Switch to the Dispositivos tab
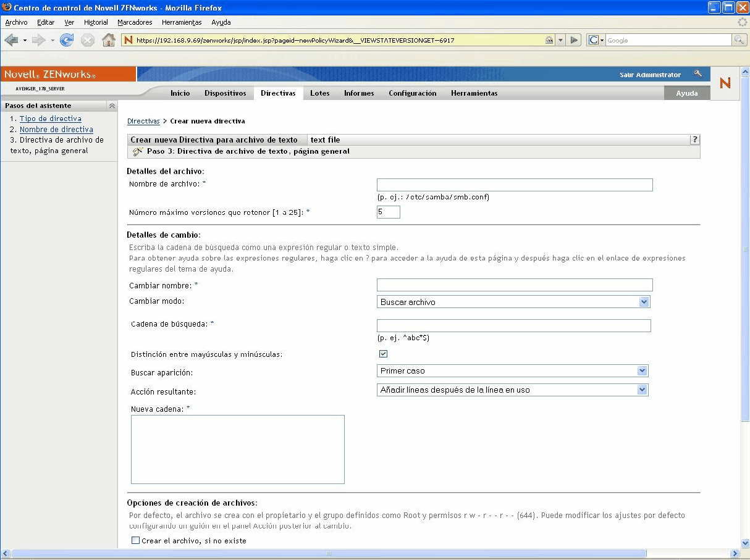The height and width of the screenshot is (560, 750). (x=225, y=93)
